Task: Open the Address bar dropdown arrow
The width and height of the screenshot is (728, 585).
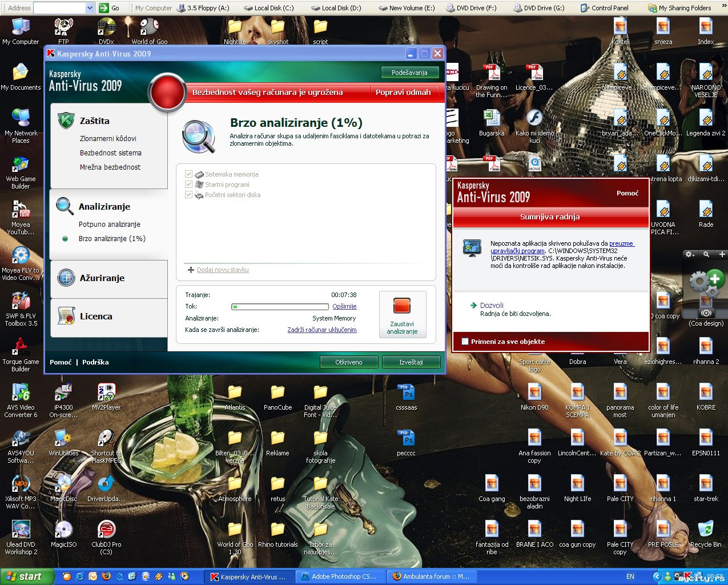Action: (90, 8)
